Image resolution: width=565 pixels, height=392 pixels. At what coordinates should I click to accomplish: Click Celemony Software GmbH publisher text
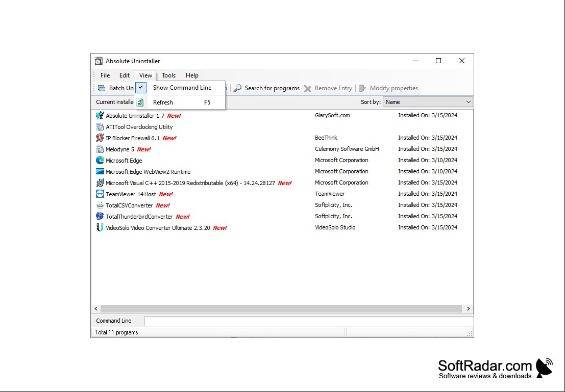click(347, 149)
